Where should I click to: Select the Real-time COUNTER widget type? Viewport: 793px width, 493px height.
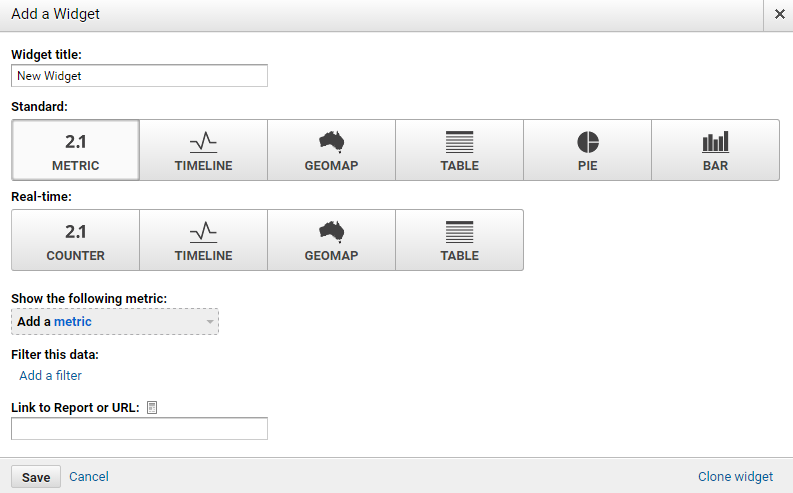click(x=75, y=240)
